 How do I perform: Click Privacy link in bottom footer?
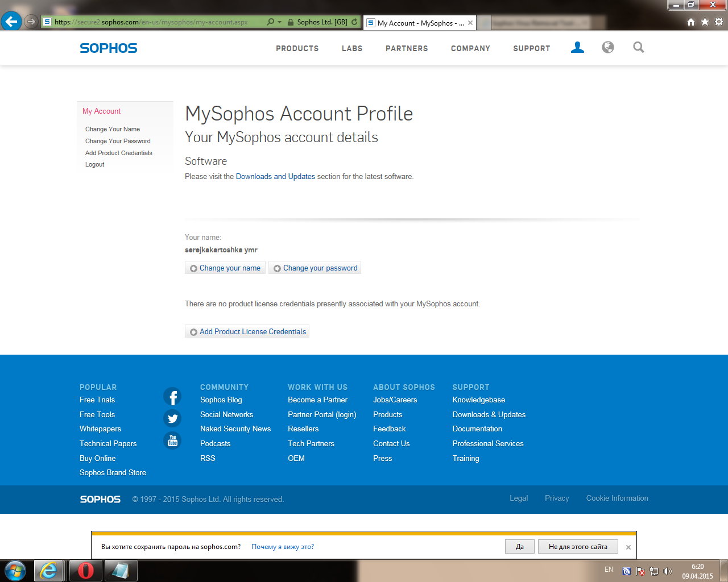tap(557, 498)
